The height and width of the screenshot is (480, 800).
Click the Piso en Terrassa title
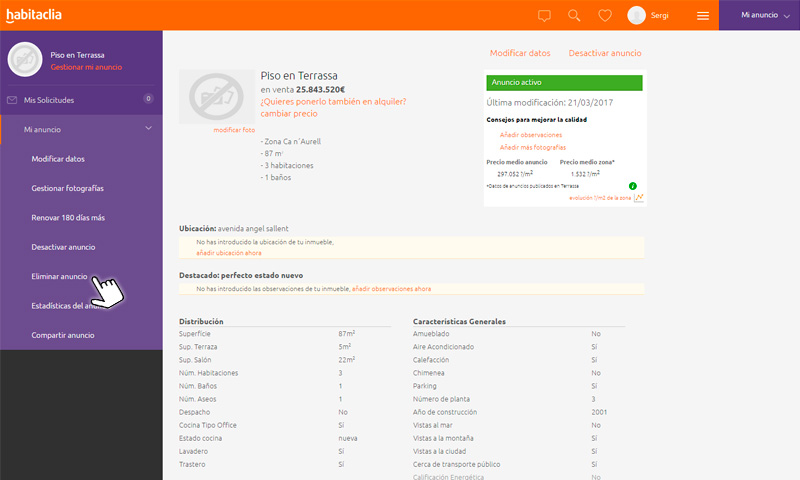pos(299,76)
